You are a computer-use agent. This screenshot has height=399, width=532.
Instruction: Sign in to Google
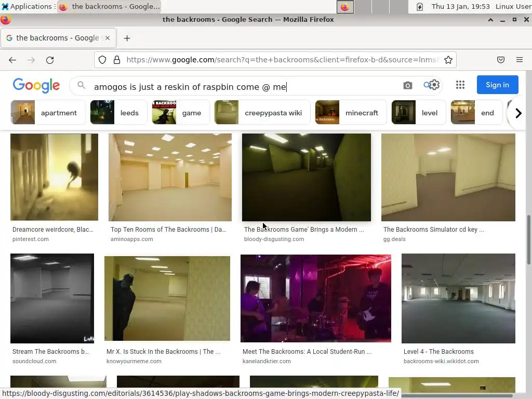pos(497,85)
